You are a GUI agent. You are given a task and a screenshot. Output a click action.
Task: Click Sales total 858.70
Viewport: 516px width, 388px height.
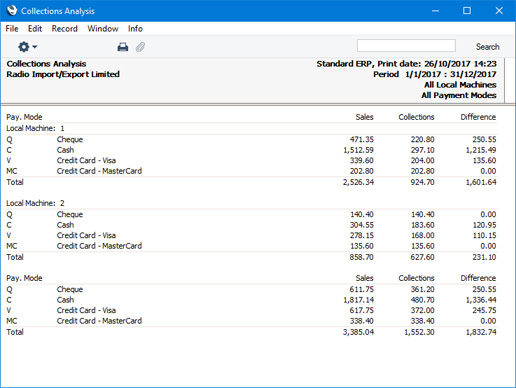click(362, 257)
